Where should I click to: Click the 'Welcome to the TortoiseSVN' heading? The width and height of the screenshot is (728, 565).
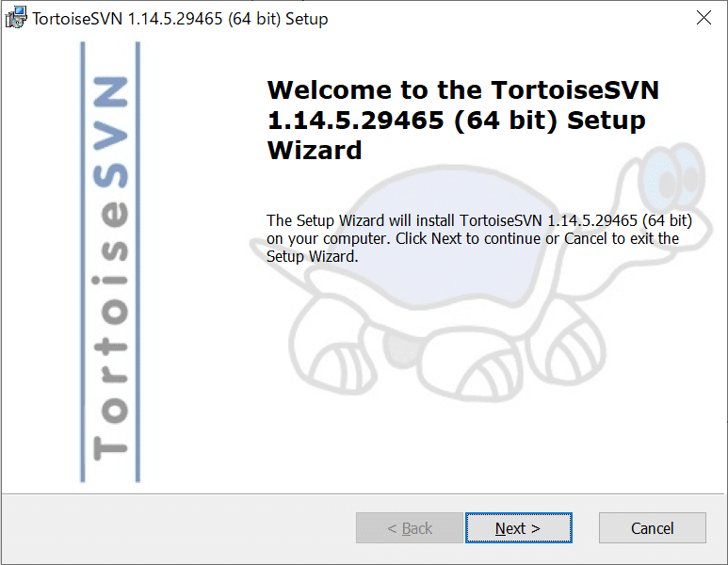463,89
